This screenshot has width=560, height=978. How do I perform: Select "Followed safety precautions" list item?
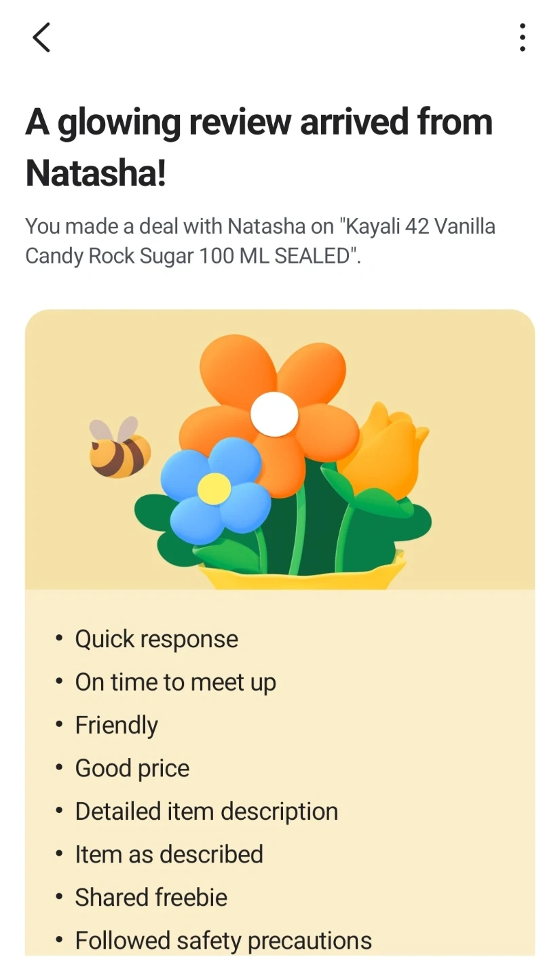point(223,941)
